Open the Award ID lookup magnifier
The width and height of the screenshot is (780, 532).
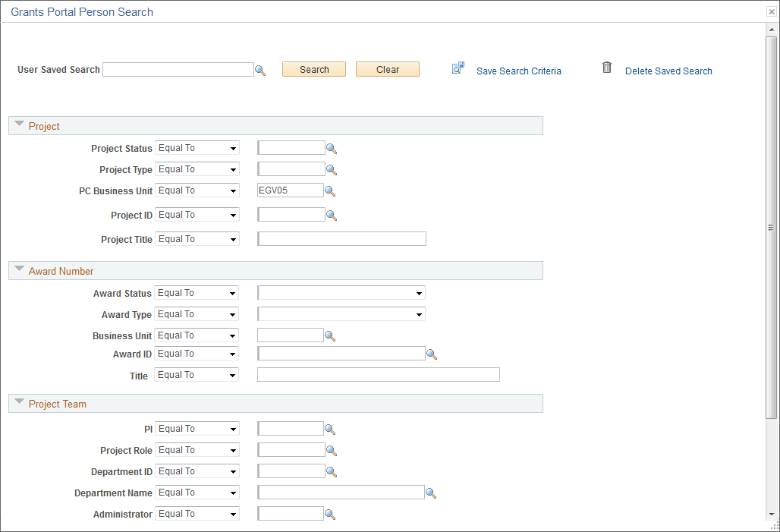click(432, 353)
